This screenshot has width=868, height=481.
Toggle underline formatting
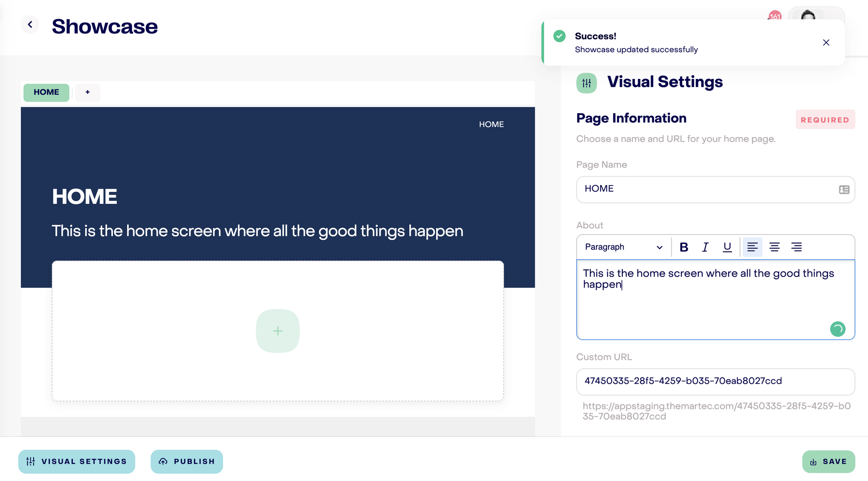(727, 247)
